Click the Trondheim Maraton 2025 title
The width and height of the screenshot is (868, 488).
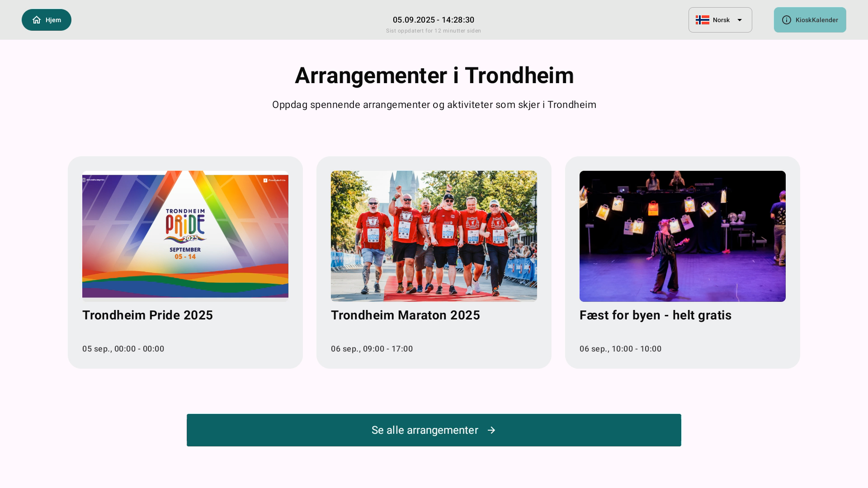click(405, 315)
